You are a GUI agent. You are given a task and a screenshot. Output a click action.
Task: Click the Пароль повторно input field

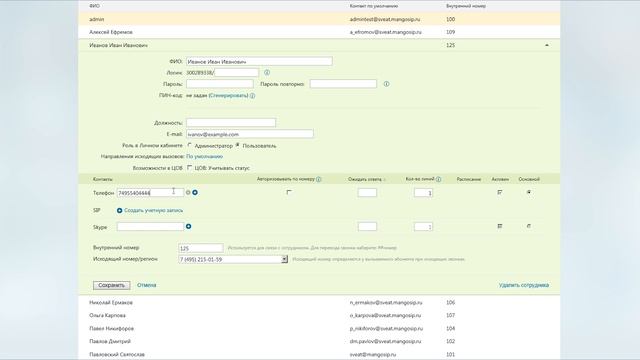coord(343,84)
